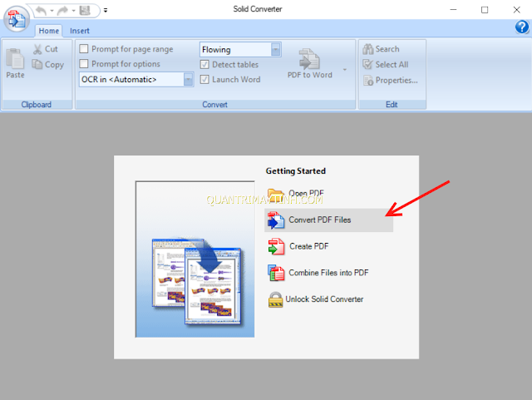Screen dimensions: 532x400
Task: Click the Copy pages button
Action: point(48,65)
